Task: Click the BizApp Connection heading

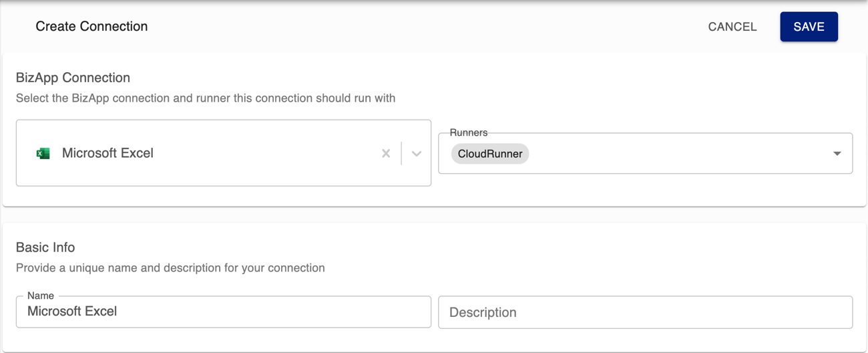Action: (x=73, y=78)
